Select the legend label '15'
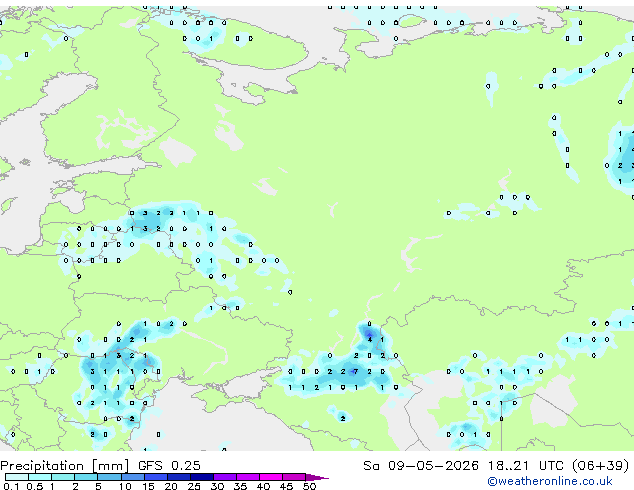 (x=148, y=486)
